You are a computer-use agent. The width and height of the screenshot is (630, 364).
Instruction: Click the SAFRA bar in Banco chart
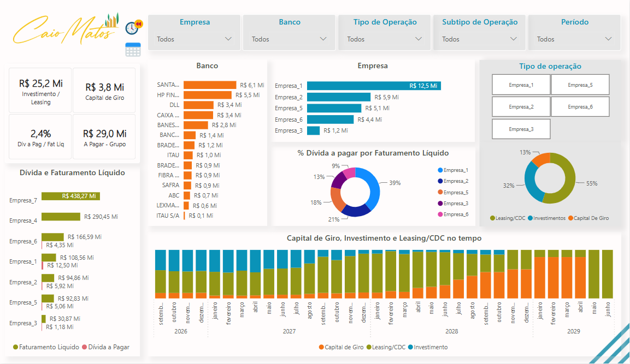(x=187, y=186)
